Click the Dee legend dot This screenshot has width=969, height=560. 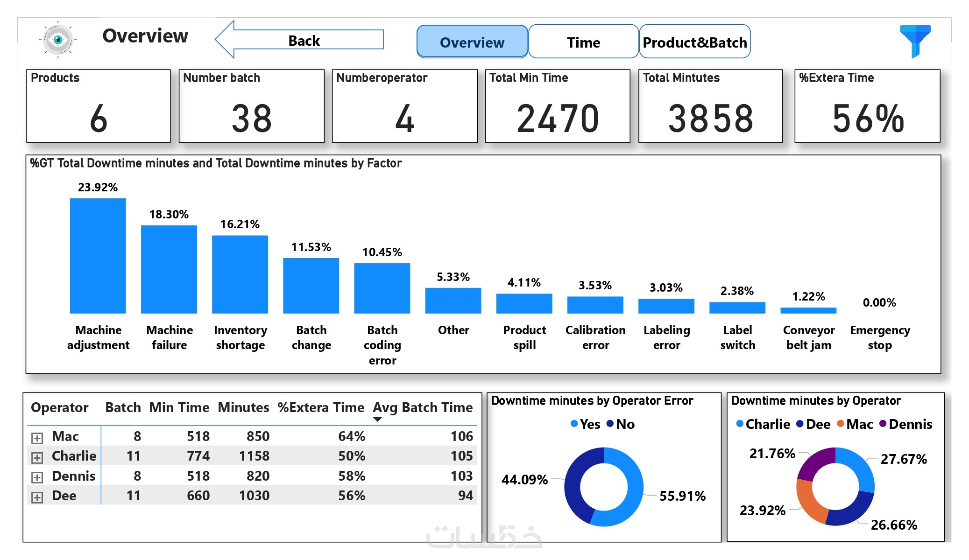799,424
